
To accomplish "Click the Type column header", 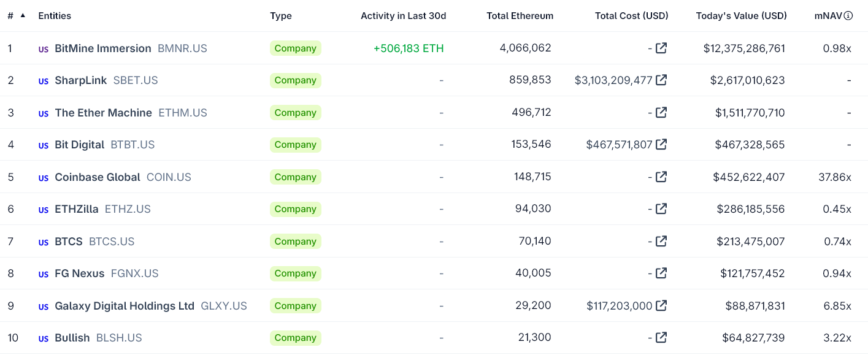I will point(281,15).
